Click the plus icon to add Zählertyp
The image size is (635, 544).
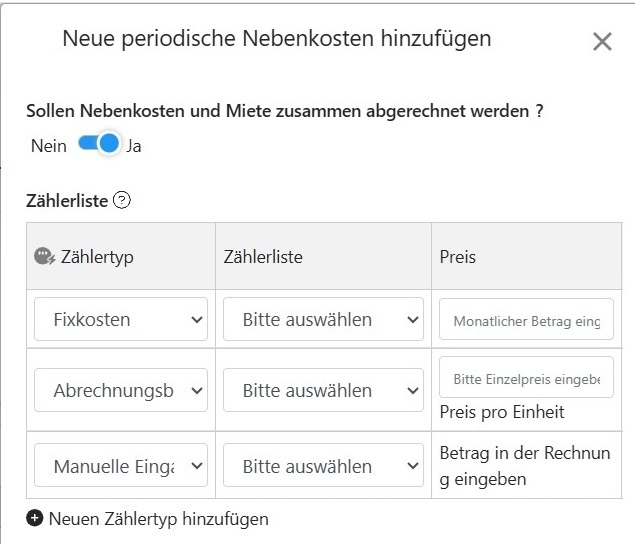[x=35, y=518]
